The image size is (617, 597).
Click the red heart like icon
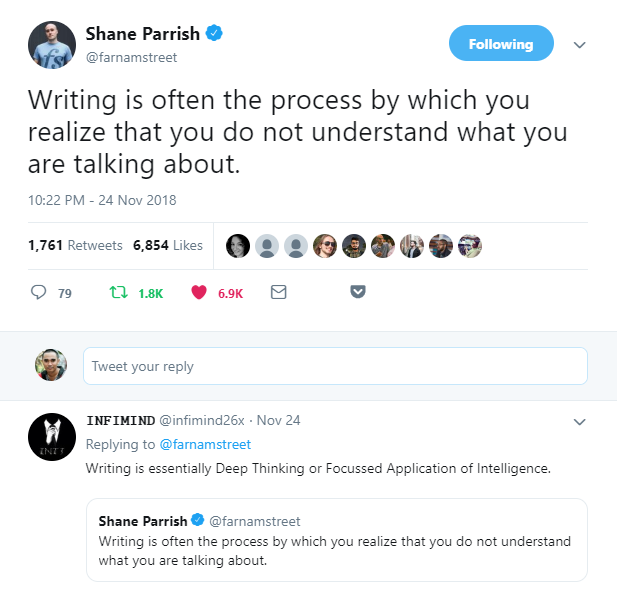(198, 293)
